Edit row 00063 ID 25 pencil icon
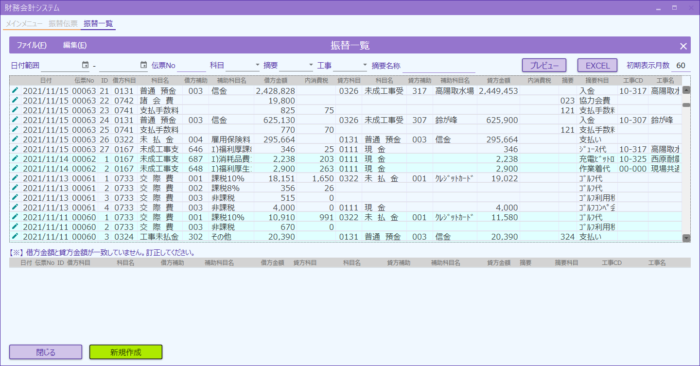The width and height of the screenshot is (700, 366). pyautogui.click(x=15, y=129)
